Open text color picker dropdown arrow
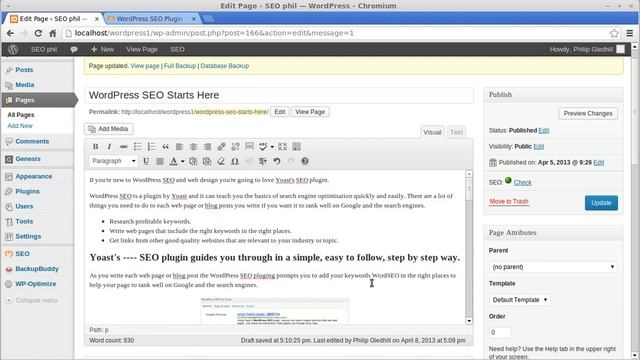 182,161
